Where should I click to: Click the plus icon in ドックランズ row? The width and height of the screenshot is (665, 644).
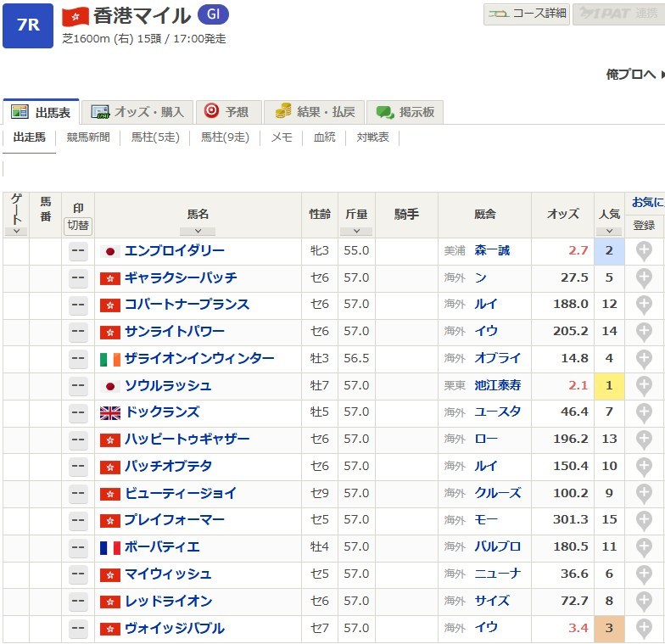coord(644,412)
